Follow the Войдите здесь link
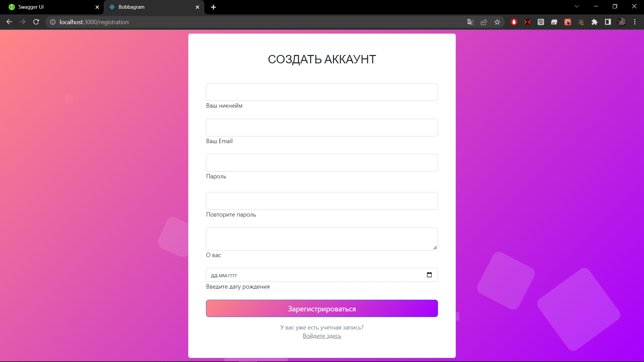The height and width of the screenshot is (362, 644). coord(322,336)
